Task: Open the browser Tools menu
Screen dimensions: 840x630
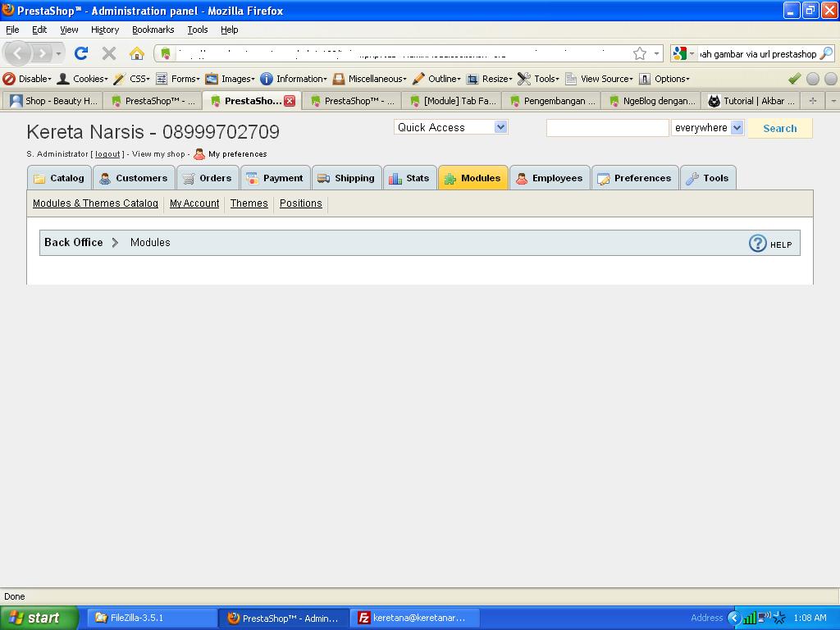Action: click(x=197, y=30)
